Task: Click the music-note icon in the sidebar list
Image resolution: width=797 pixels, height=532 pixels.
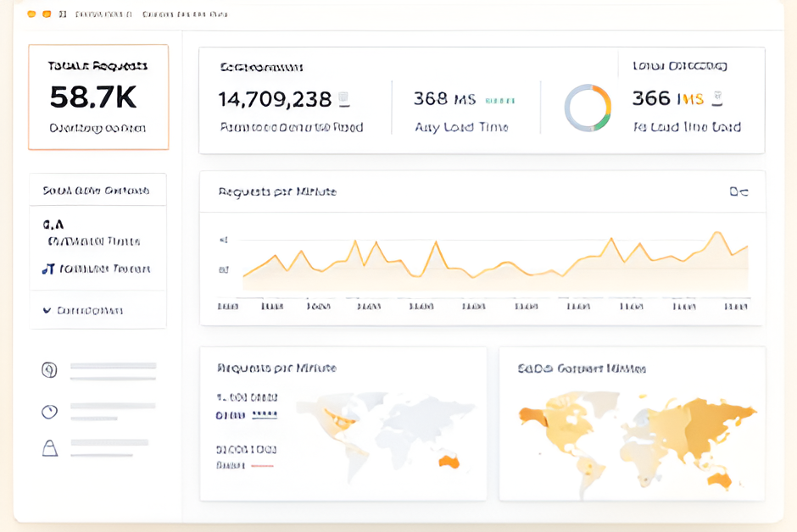Action: click(48, 269)
